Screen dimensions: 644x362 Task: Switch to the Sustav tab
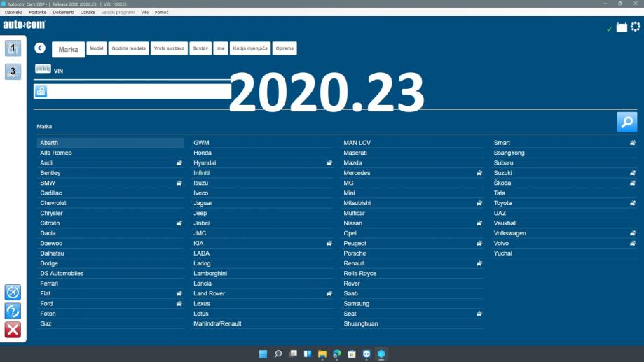click(200, 48)
